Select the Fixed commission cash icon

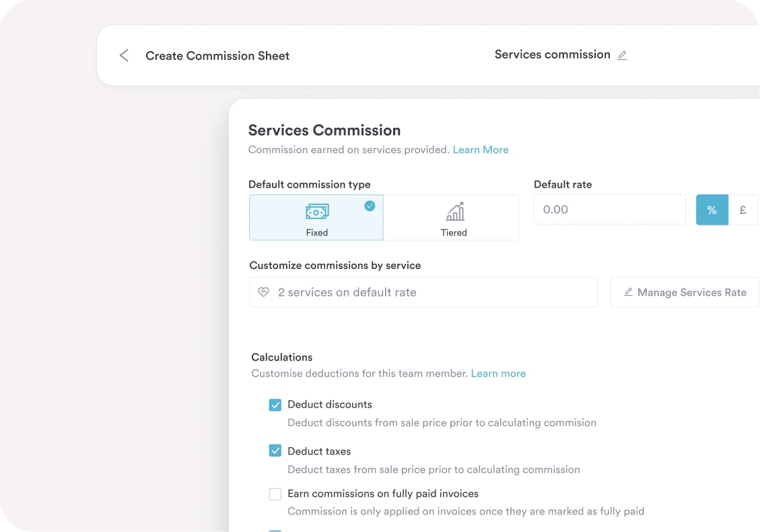[x=317, y=212]
